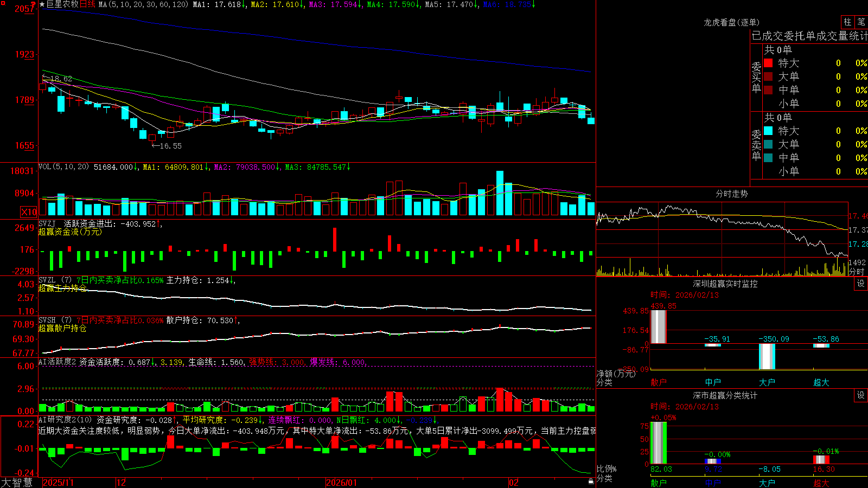Click the 巨星农牧 stock name
This screenshot has width=868, height=488.
[62, 4]
